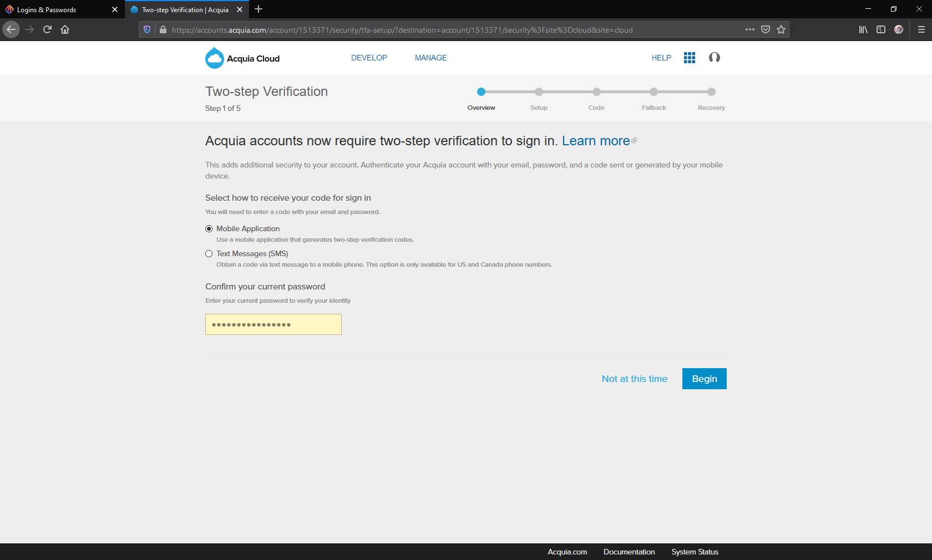Click the Acquia Cloud logo
Viewport: 932px width, 560px height.
(x=242, y=58)
